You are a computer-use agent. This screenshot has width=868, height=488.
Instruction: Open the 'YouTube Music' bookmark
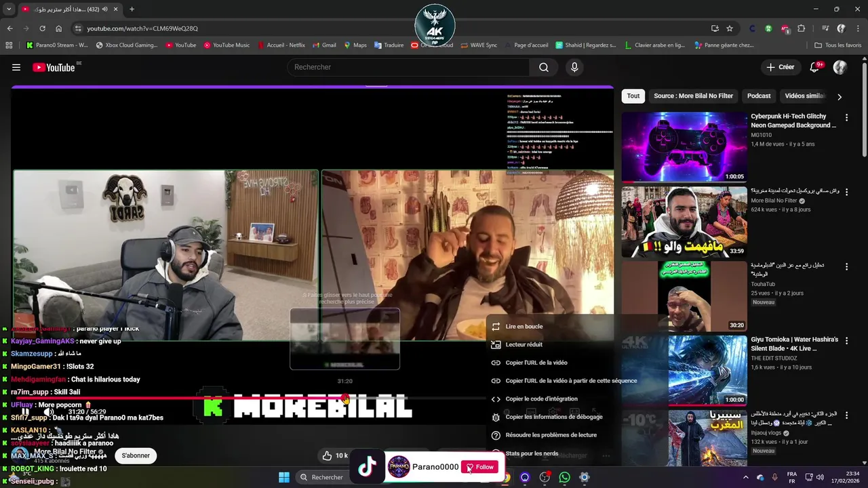(x=226, y=45)
